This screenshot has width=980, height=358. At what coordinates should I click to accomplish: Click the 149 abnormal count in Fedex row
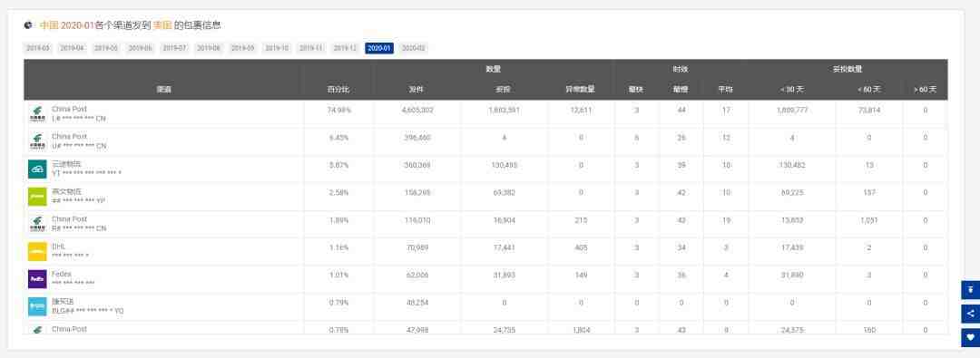point(581,275)
